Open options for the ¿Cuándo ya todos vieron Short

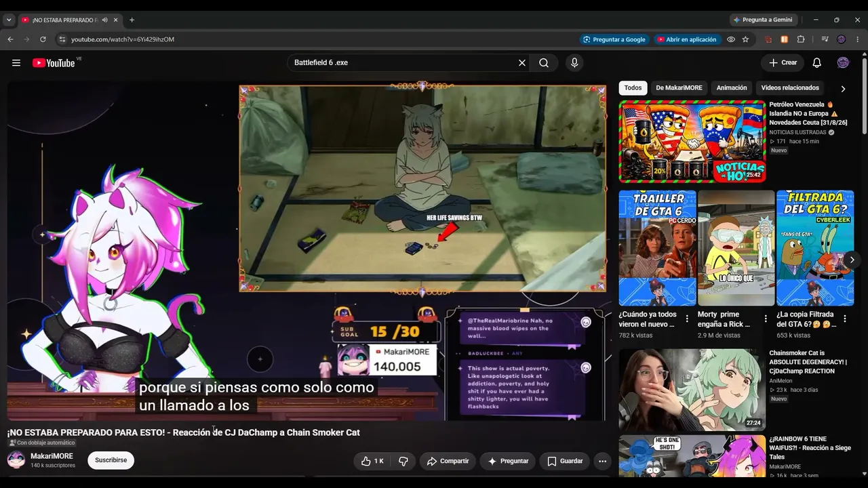point(687,319)
